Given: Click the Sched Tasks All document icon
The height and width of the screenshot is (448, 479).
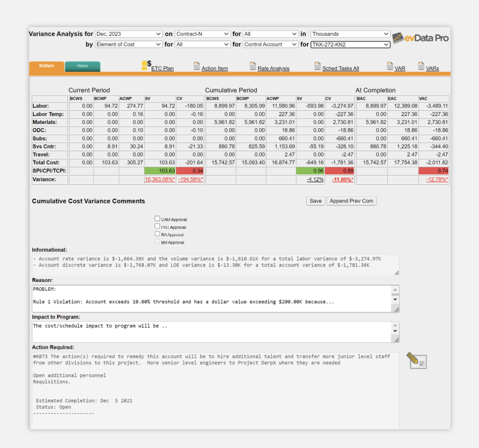Looking at the screenshot, I should pyautogui.click(x=318, y=66).
